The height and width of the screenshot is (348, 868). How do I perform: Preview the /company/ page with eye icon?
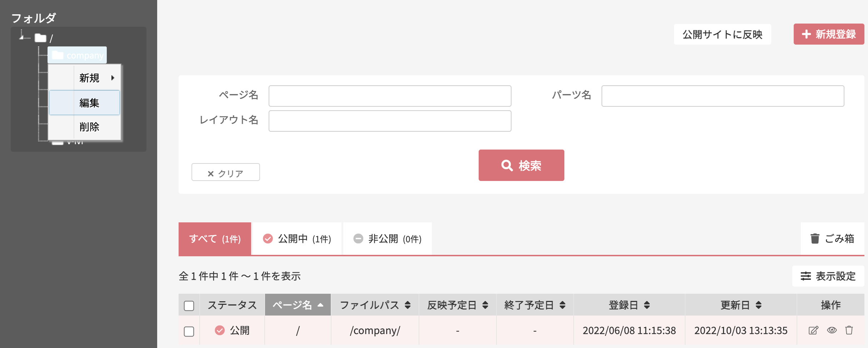[x=832, y=330]
